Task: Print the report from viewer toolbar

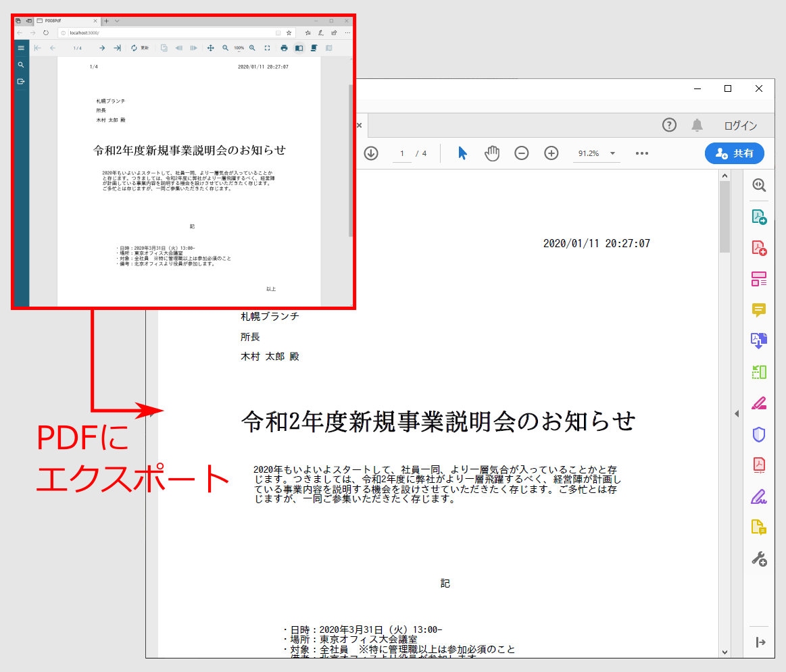Action: [x=285, y=48]
